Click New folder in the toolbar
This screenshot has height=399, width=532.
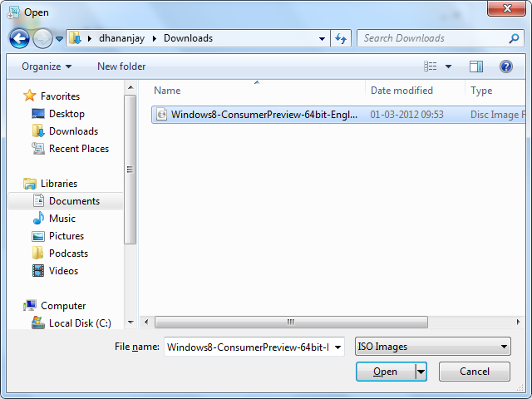[121, 66]
